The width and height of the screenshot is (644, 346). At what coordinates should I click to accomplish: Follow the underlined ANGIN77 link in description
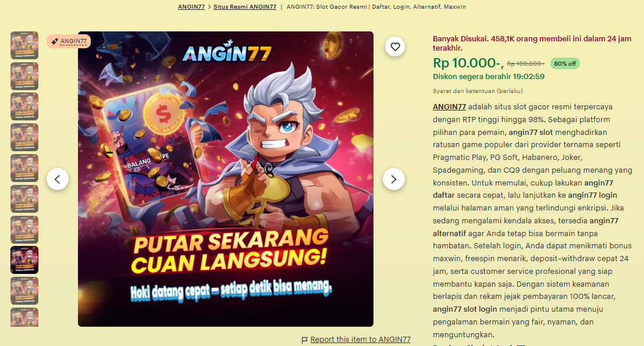(x=449, y=107)
